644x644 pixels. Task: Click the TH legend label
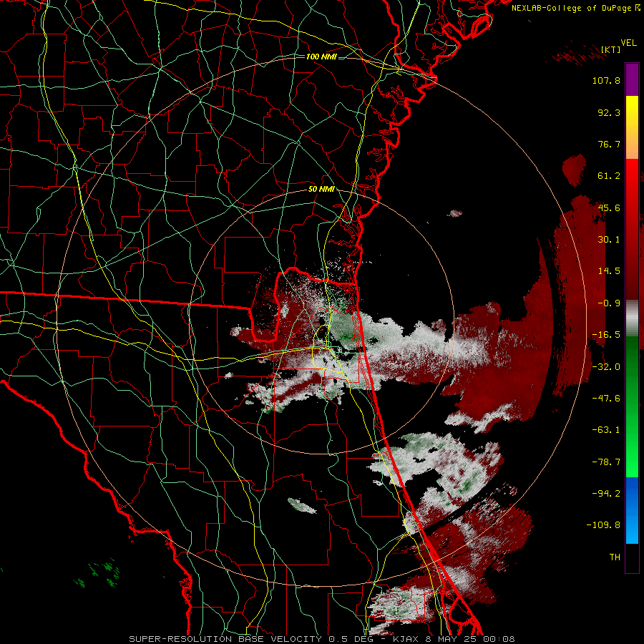(615, 557)
